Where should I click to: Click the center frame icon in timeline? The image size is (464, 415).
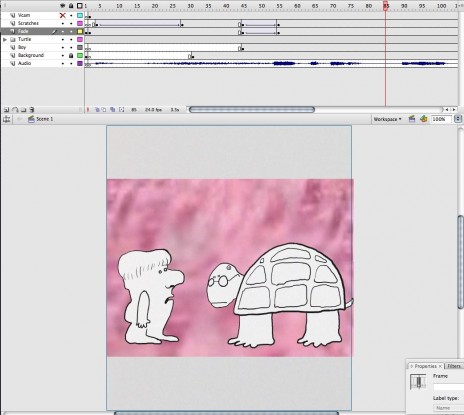pyautogui.click(x=88, y=109)
